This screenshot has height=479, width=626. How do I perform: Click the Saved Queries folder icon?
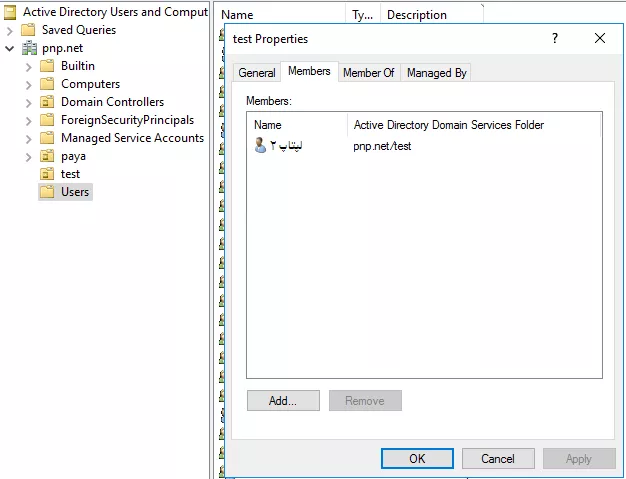pos(28,30)
